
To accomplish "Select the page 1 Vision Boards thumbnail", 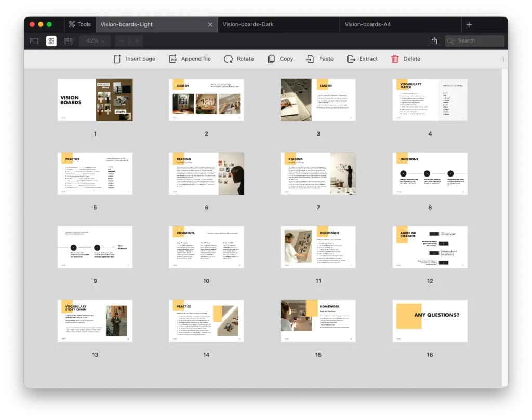I will click(x=95, y=100).
